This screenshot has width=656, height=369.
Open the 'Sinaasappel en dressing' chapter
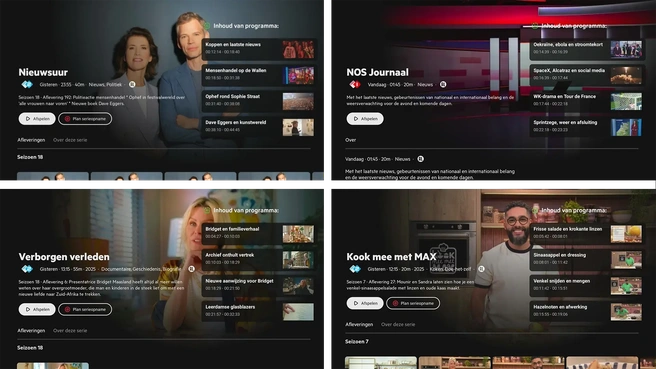point(587,260)
